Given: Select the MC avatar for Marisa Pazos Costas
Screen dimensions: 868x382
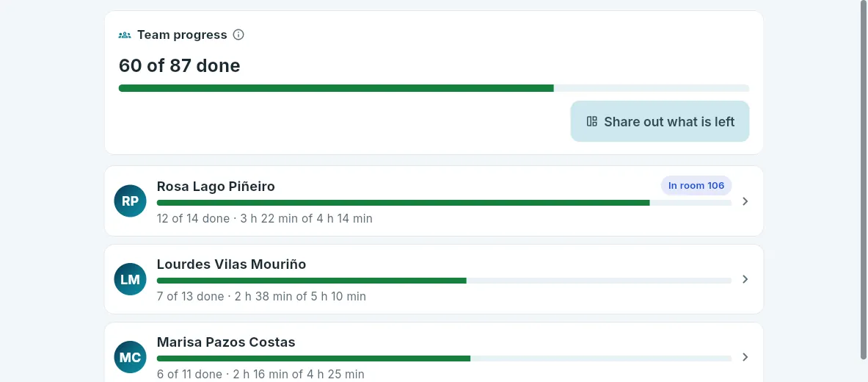Looking at the screenshot, I should (130, 357).
